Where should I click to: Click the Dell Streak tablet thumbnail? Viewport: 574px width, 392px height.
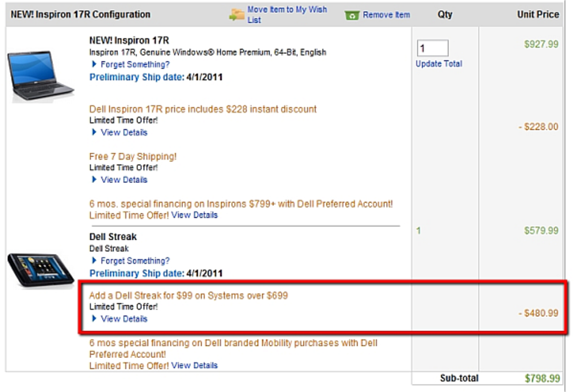[40, 269]
